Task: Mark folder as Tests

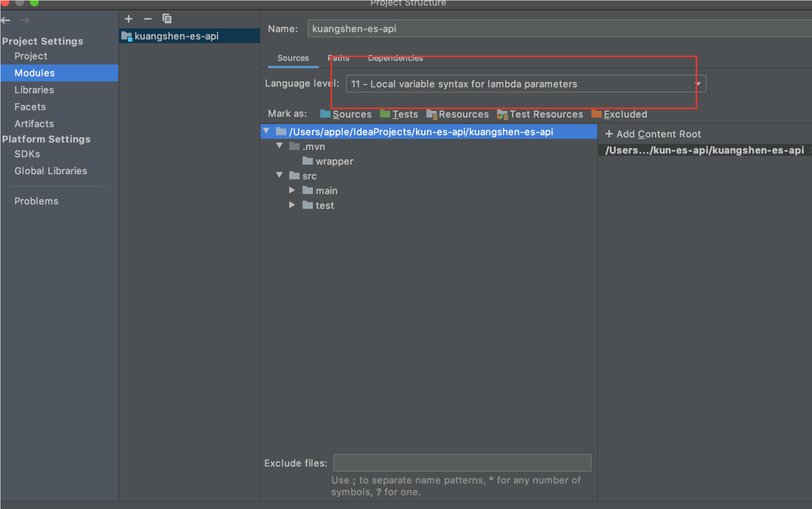Action: pyautogui.click(x=399, y=114)
